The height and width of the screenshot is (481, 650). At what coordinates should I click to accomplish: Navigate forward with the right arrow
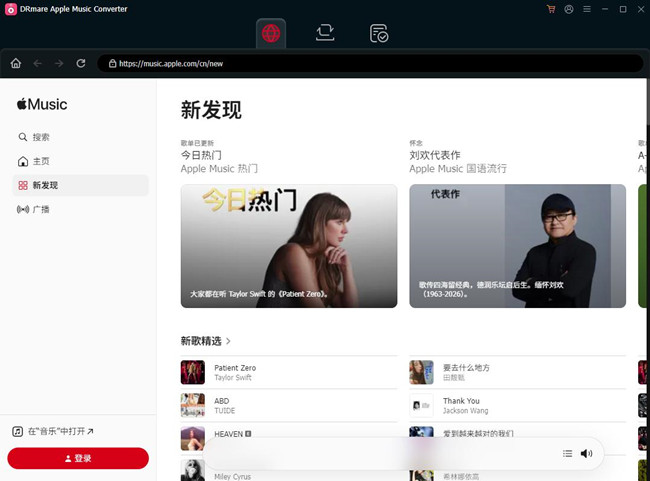click(59, 63)
